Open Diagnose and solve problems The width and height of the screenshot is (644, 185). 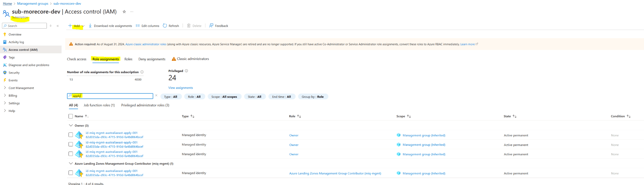(x=29, y=65)
